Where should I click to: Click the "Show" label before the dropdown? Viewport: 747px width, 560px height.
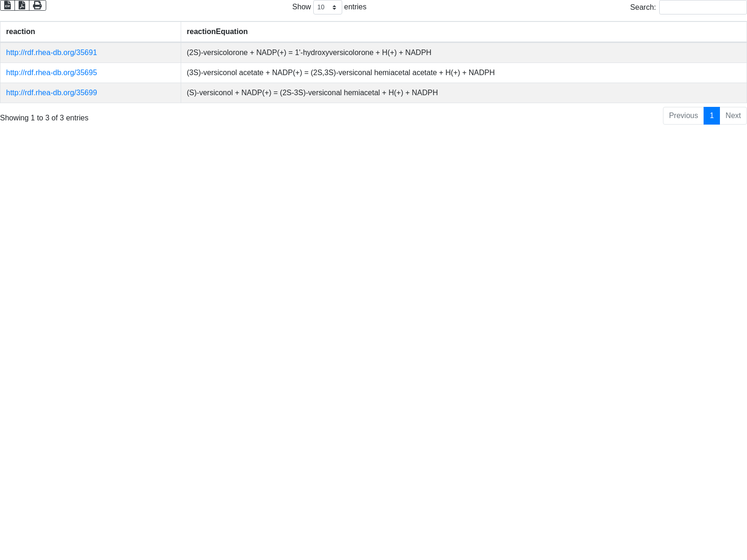coord(301,7)
